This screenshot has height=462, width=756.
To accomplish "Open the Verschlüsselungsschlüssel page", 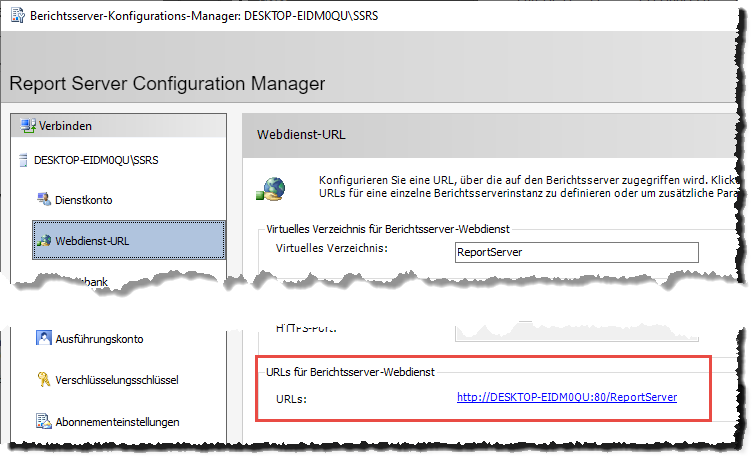I will point(117,380).
